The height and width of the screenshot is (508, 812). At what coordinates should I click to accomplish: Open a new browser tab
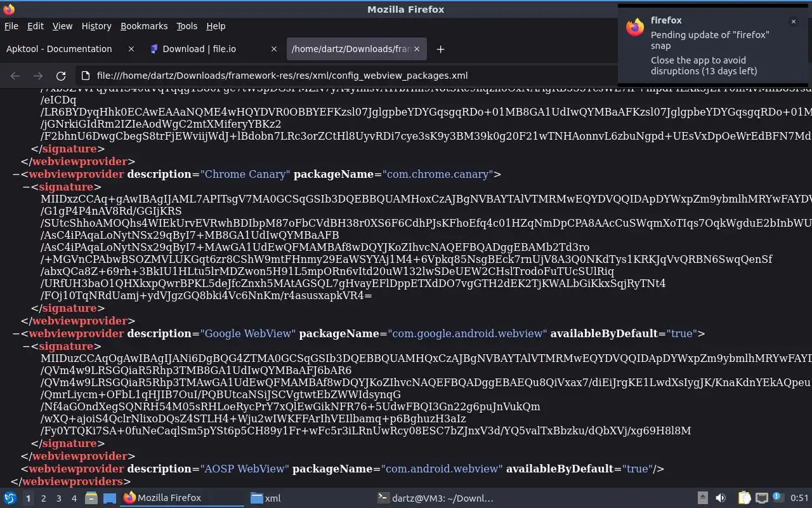(440, 49)
